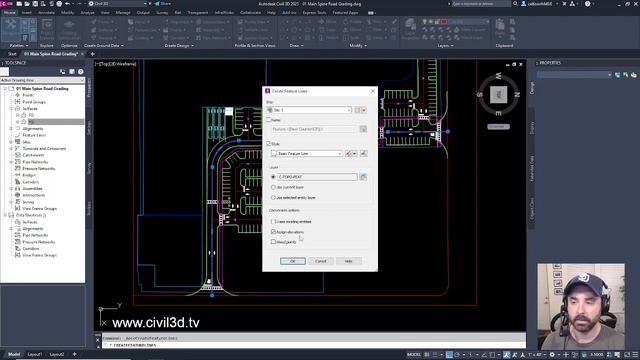
Task: Click the Grading Optimization ribbon icon
Action: tap(69, 29)
